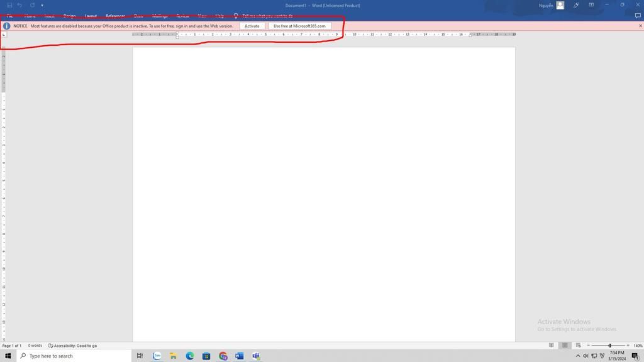Open Task View from taskbar
The height and width of the screenshot is (362, 644).
point(140,356)
